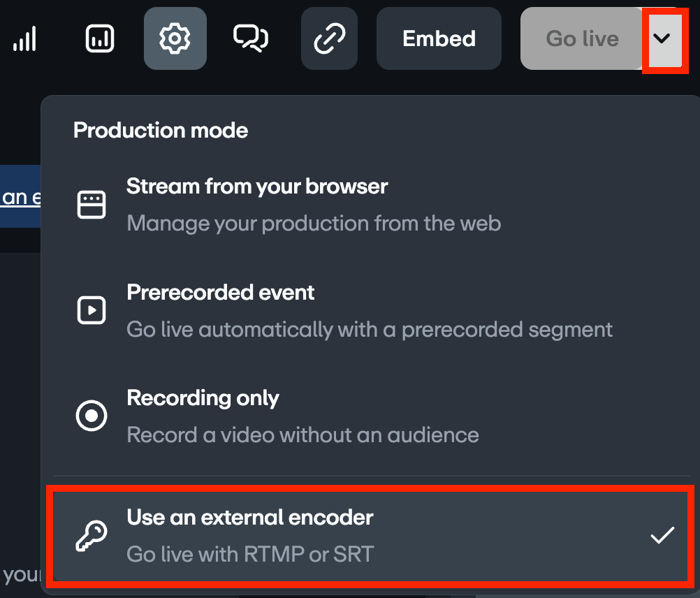Click the prerecorded video play icon
The height and width of the screenshot is (598, 700).
coord(92,309)
